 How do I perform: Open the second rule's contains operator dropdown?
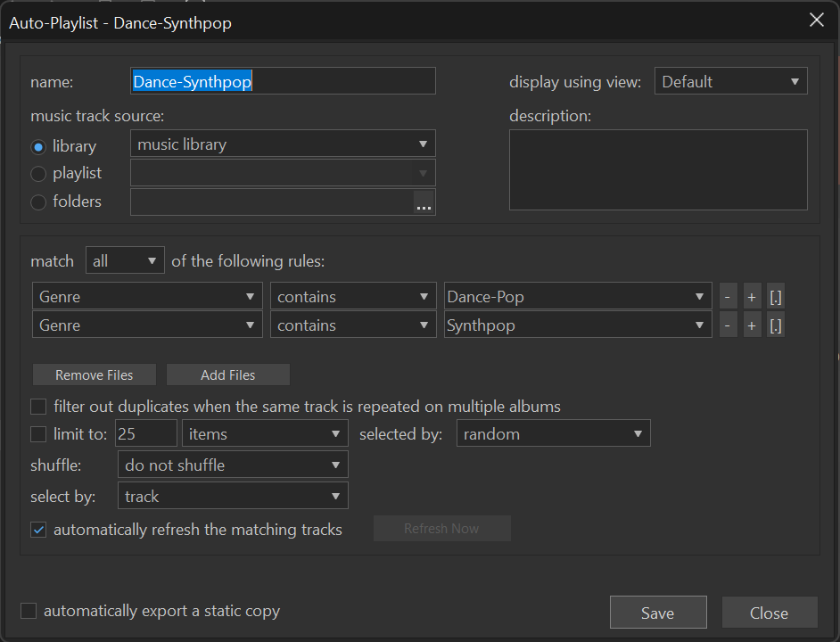click(353, 325)
